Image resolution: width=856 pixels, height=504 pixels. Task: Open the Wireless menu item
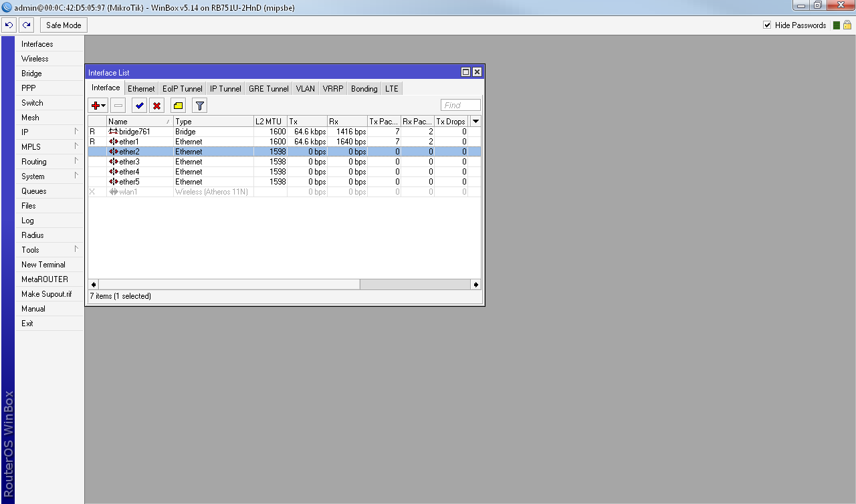[x=49, y=59]
